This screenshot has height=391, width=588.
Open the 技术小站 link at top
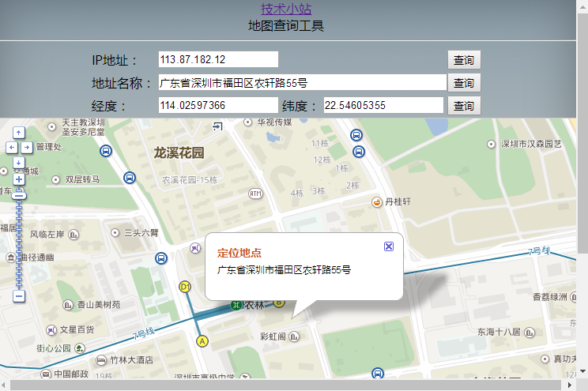coord(286,9)
